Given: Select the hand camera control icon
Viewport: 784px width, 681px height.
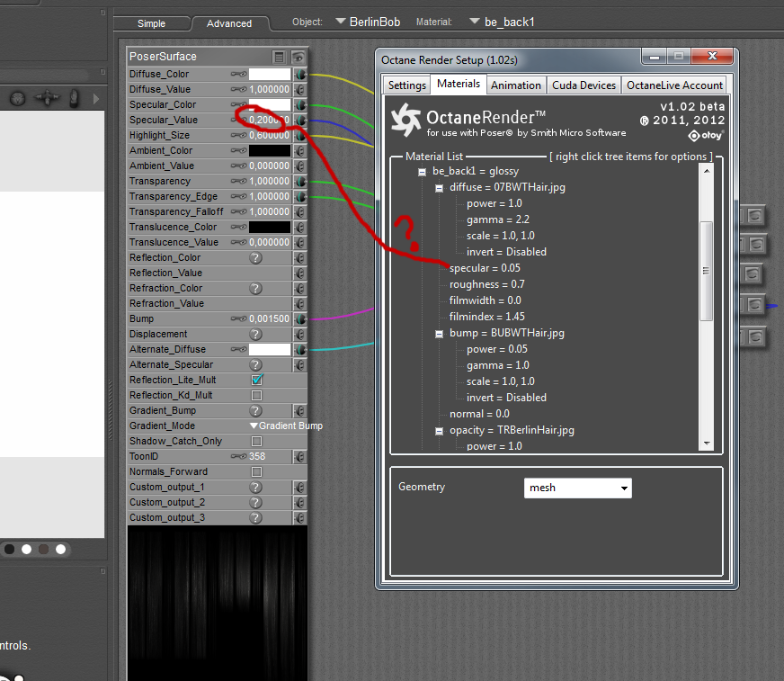Looking at the screenshot, I should click(x=74, y=98).
